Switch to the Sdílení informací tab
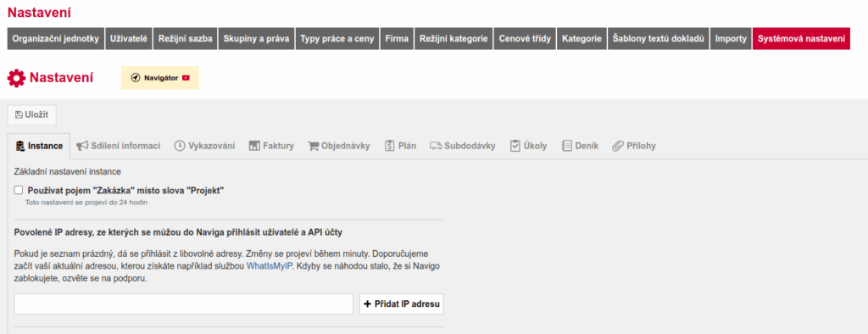 click(x=119, y=146)
